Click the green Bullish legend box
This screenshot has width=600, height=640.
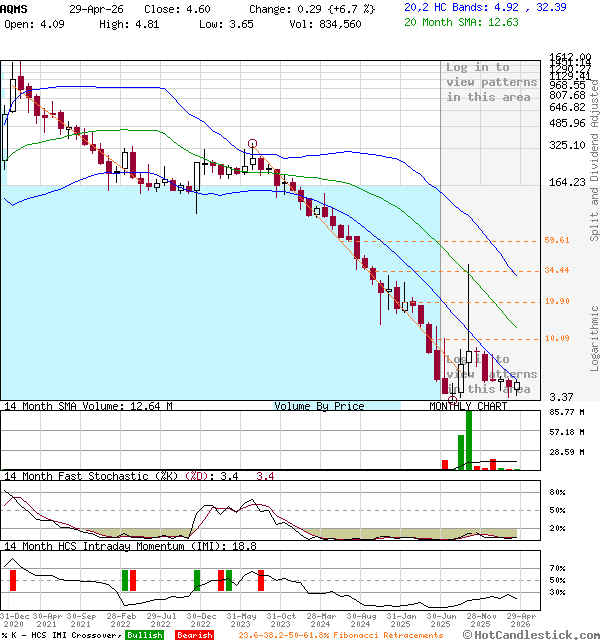[145, 635]
